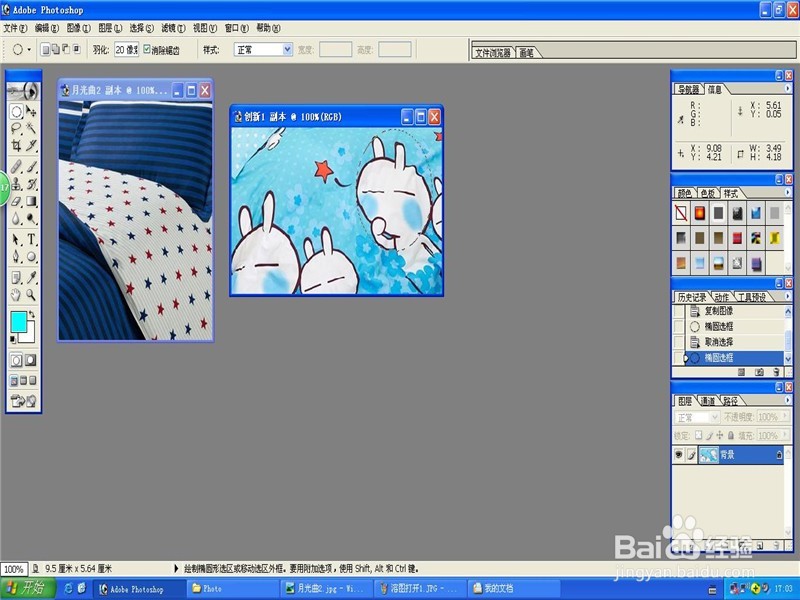Image resolution: width=800 pixels, height=600 pixels.
Task: Open the 图像 menu
Action: pos(78,28)
